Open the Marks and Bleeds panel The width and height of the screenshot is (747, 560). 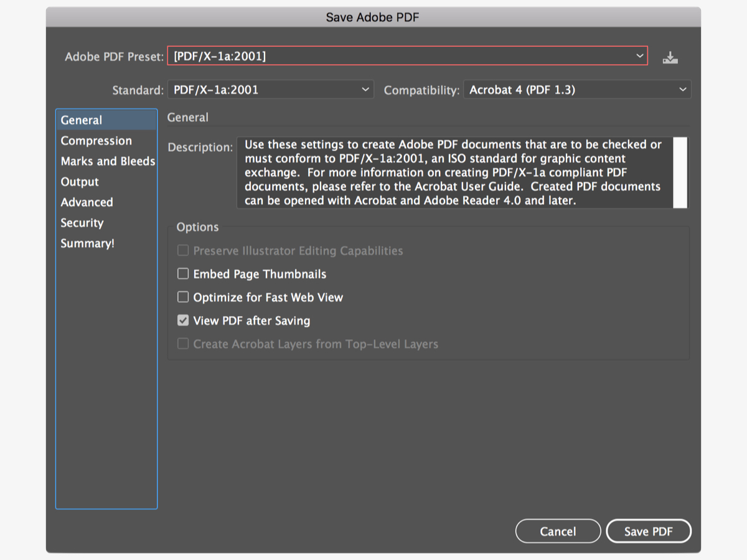click(107, 161)
